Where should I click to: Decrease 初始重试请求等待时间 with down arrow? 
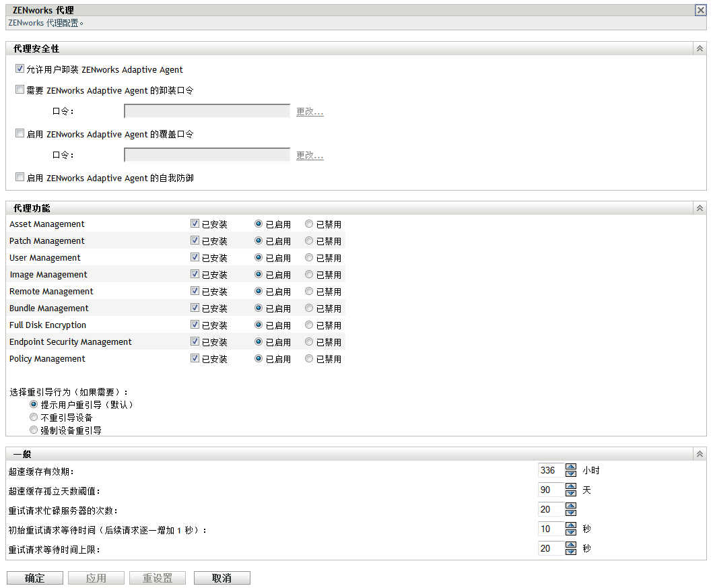point(571,532)
